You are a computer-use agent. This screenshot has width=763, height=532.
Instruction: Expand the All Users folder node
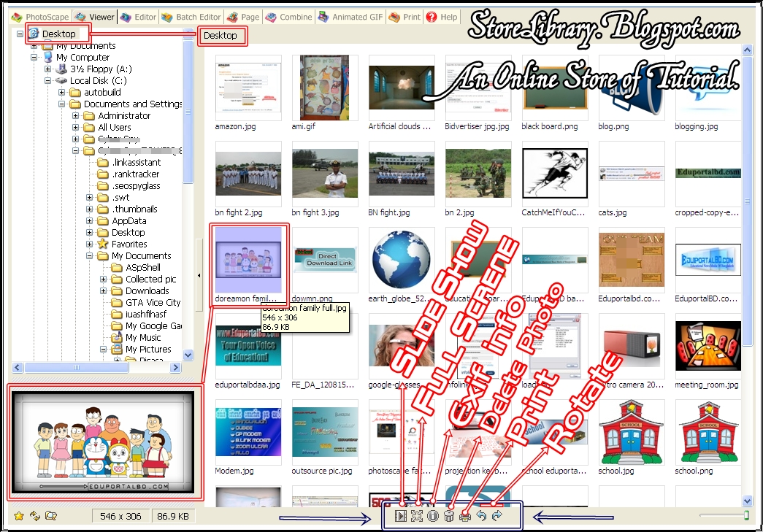[x=75, y=128]
